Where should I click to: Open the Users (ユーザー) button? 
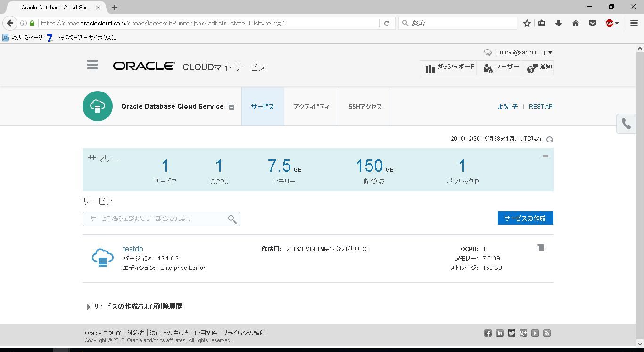point(500,68)
